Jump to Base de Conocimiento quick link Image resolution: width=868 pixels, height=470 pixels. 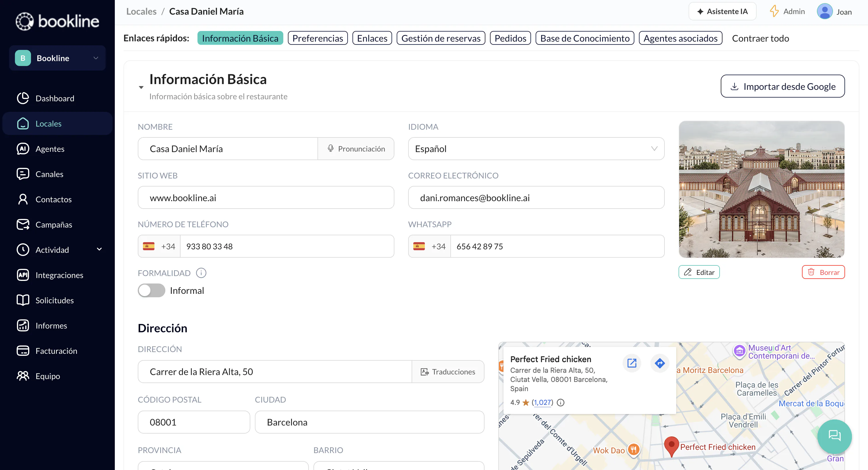tap(585, 38)
